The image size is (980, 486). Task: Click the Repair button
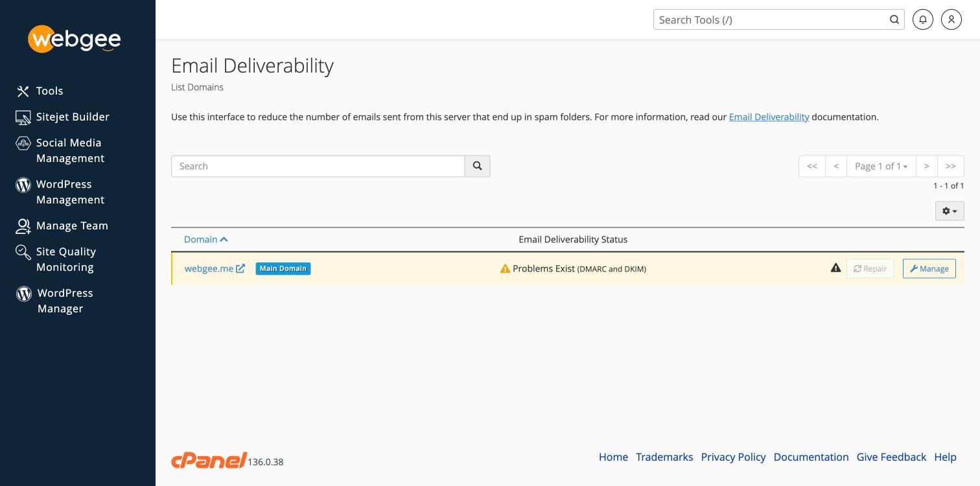(x=870, y=268)
